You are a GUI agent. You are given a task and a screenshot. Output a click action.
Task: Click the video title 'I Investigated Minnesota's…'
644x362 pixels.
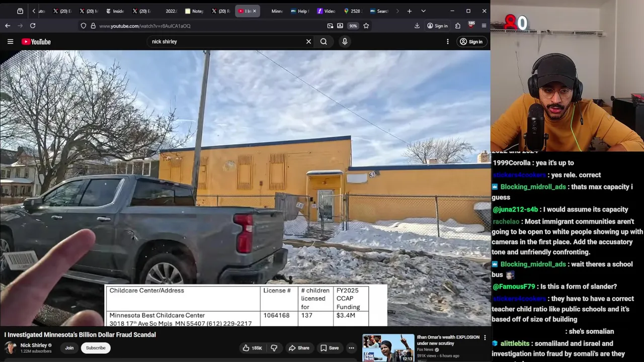click(80, 335)
